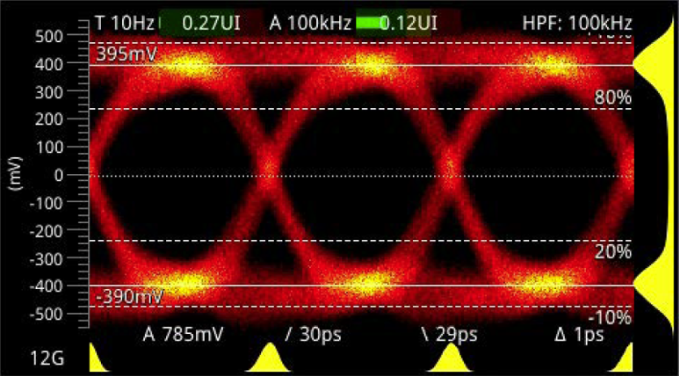679x376 pixels.
Task: Select the 20% fall threshold marker
Action: (x=612, y=252)
